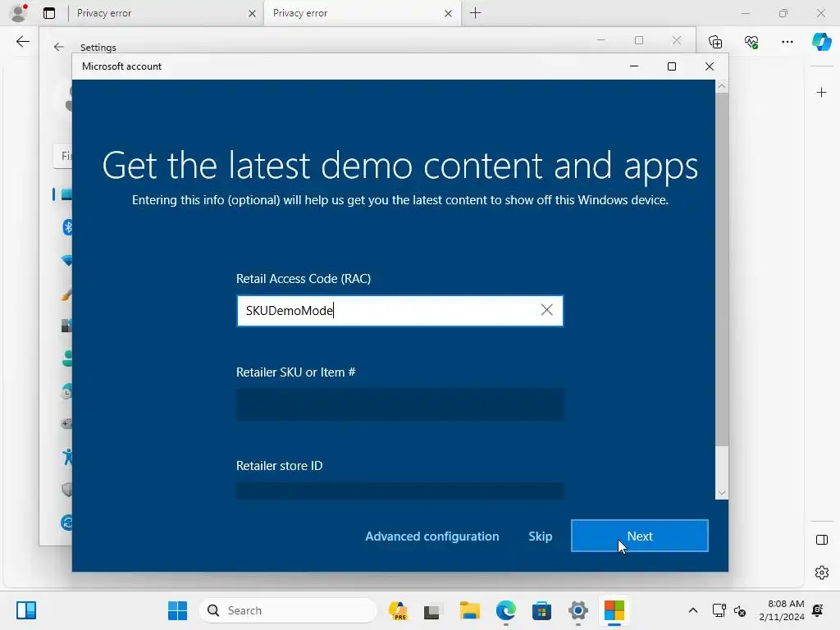840x630 pixels.
Task: Select Microsoft account app in taskbar
Action: tap(614, 610)
